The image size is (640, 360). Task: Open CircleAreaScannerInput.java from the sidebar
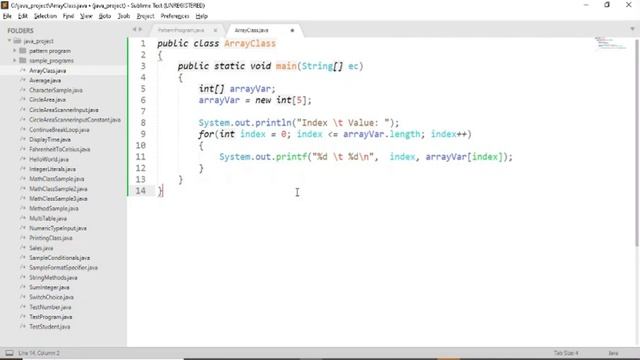tap(64, 110)
